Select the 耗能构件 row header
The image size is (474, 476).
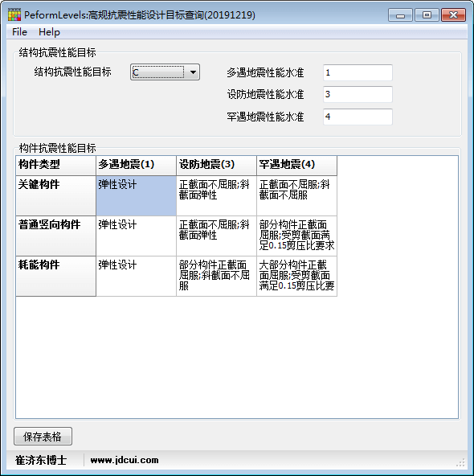[55, 276]
